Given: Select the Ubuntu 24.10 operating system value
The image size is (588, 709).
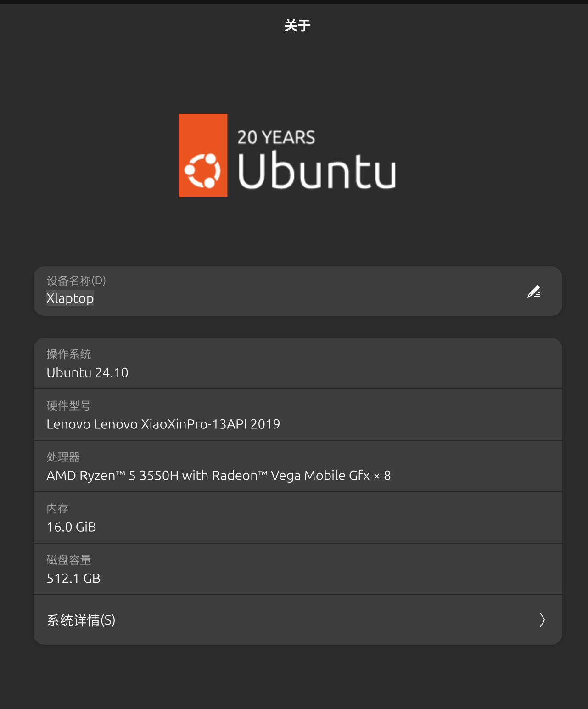Looking at the screenshot, I should point(88,372).
